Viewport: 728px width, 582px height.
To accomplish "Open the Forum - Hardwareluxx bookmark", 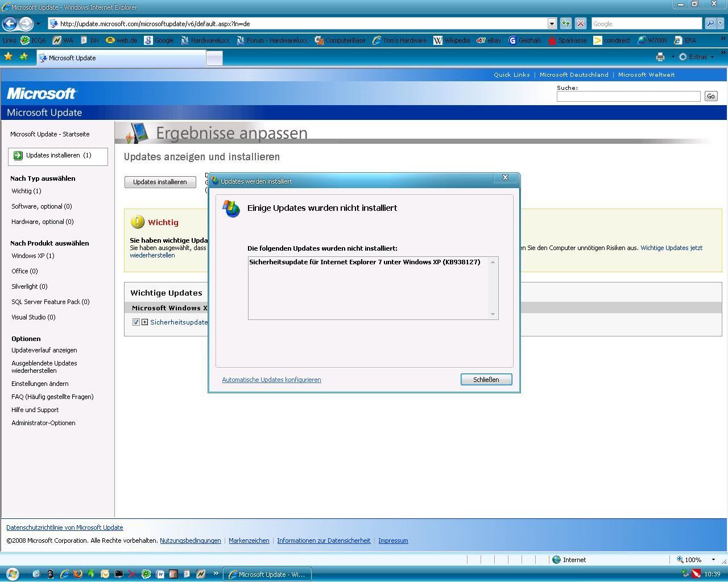I will [272, 40].
